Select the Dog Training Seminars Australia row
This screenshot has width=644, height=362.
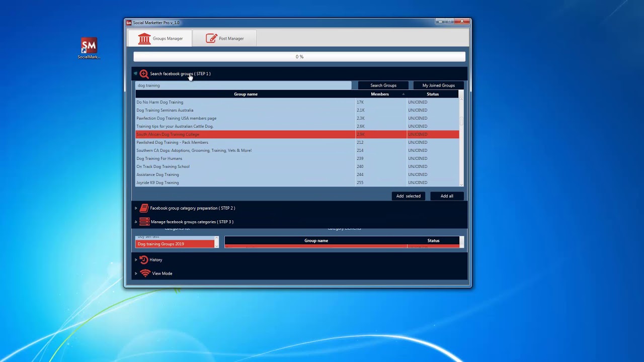coord(297,110)
